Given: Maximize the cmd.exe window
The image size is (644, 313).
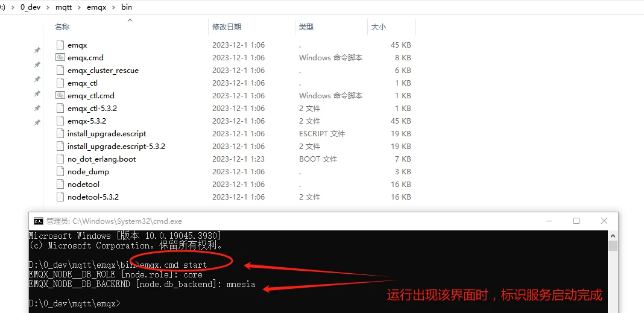Looking at the screenshot, I should tap(576, 221).
